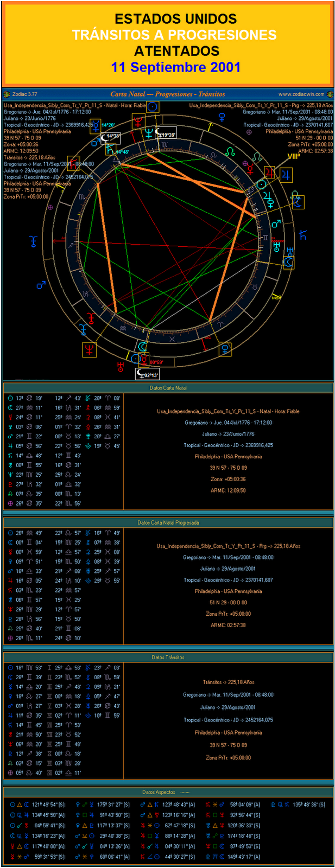Select the blue Mars glyph on the wheel's right side
Screen dimensions: 335x868
pos(276,224)
